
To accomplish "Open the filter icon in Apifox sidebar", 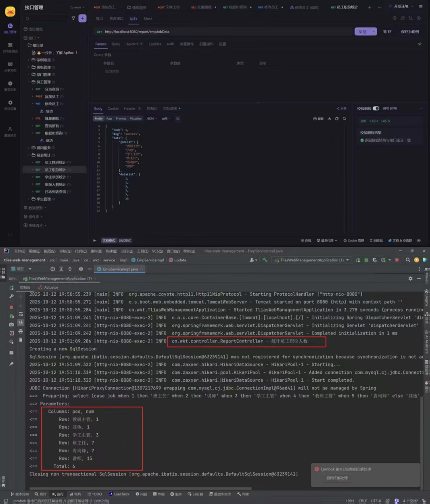I will pos(73,18).
